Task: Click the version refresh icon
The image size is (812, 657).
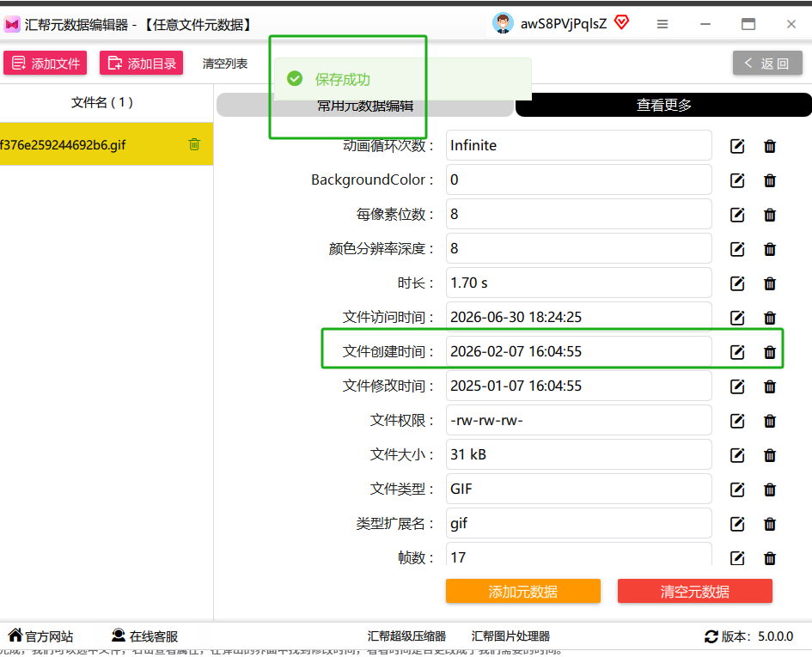Action: point(711,636)
